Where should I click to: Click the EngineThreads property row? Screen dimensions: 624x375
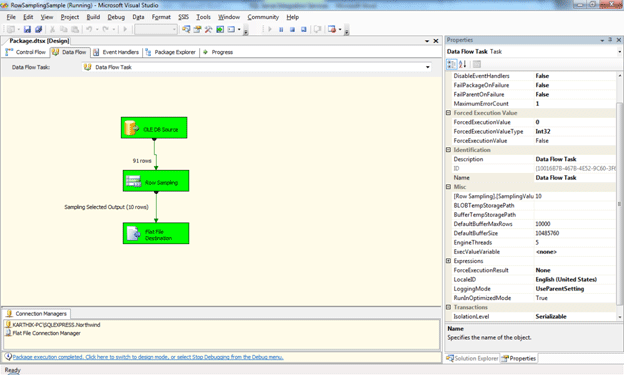pos(531,243)
